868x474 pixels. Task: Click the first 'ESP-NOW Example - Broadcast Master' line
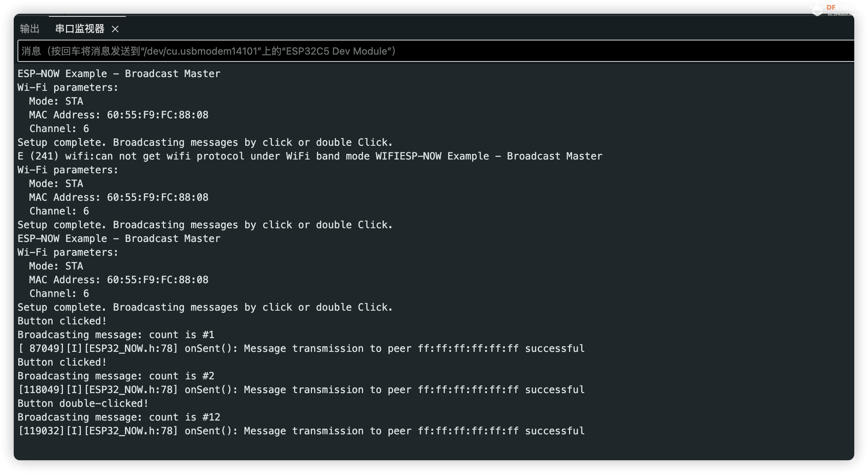(x=119, y=74)
